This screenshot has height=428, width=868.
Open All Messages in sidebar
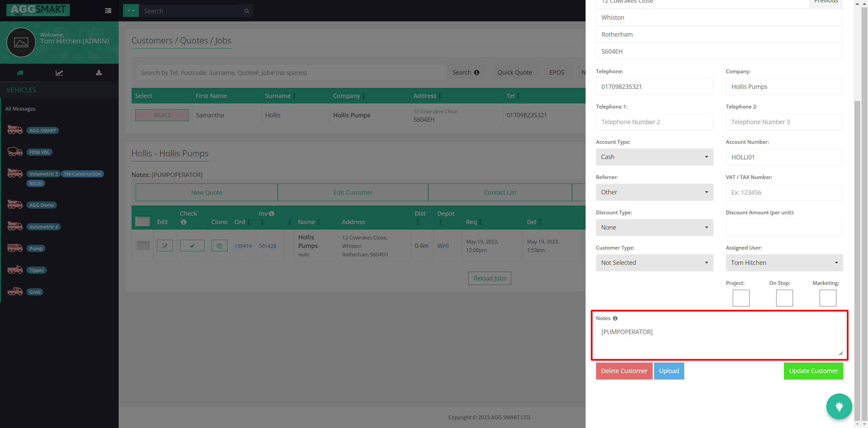[20, 109]
